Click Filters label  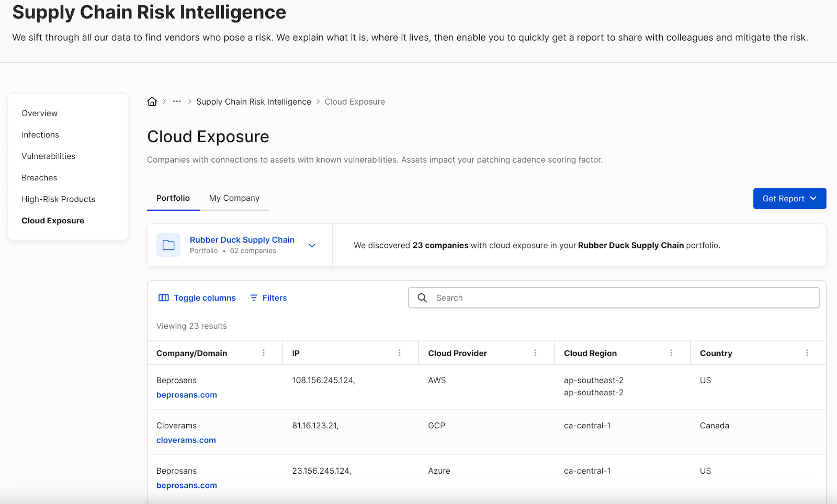pyautogui.click(x=275, y=298)
